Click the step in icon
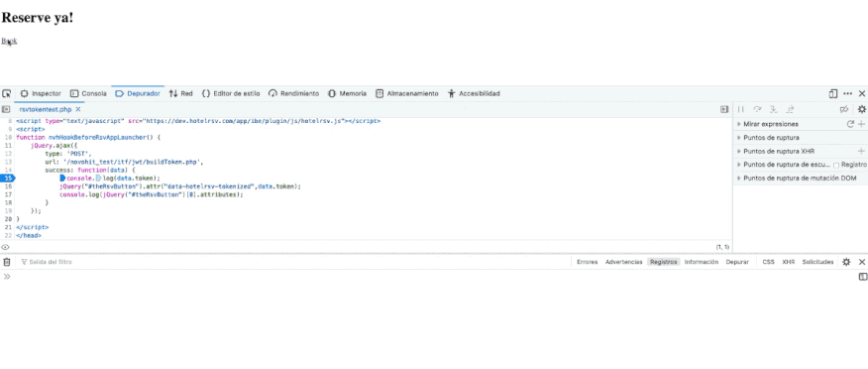 point(773,110)
